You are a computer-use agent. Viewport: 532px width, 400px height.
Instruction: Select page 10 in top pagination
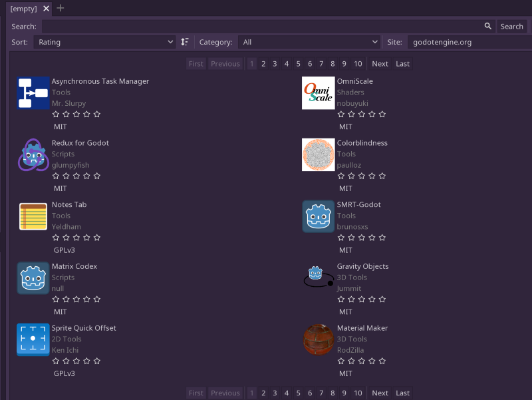click(x=358, y=64)
